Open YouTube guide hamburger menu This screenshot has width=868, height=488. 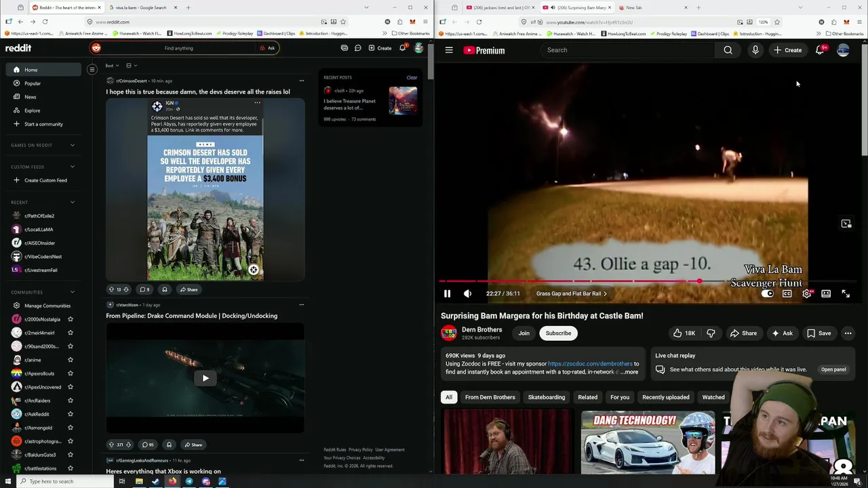click(449, 50)
